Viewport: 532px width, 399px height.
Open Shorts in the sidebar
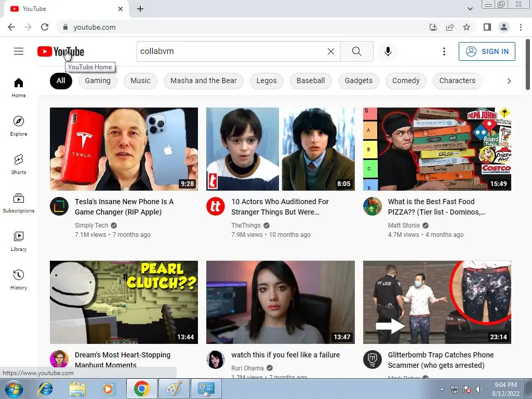pyautogui.click(x=19, y=165)
